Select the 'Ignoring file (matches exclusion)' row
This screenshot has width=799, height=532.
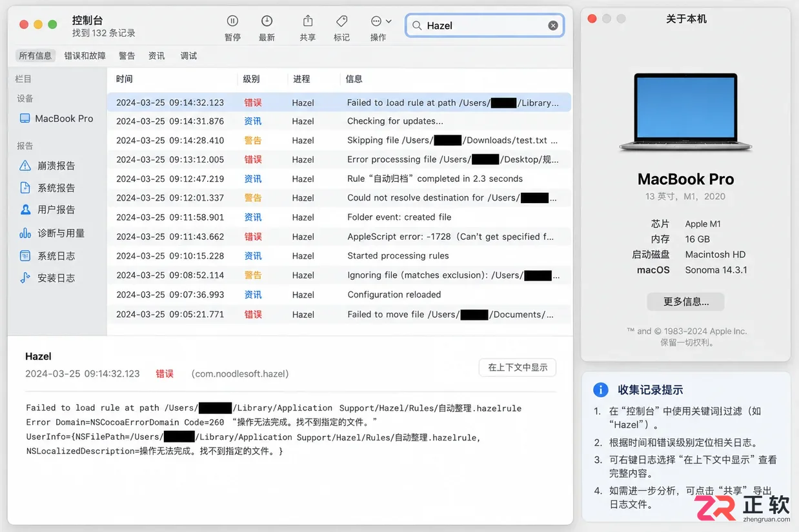[x=339, y=275]
